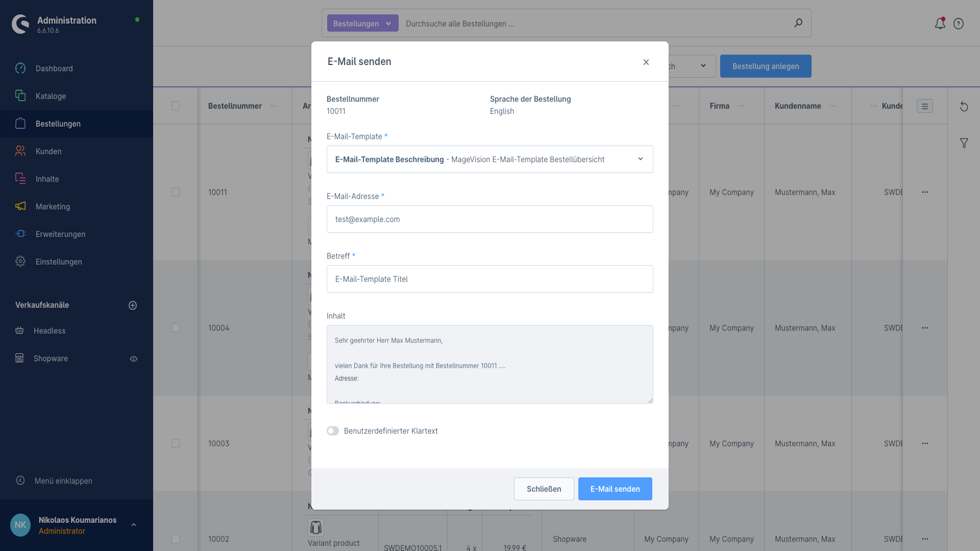Open the help question mark icon
This screenshot has height=551, width=980.
coord(959,23)
